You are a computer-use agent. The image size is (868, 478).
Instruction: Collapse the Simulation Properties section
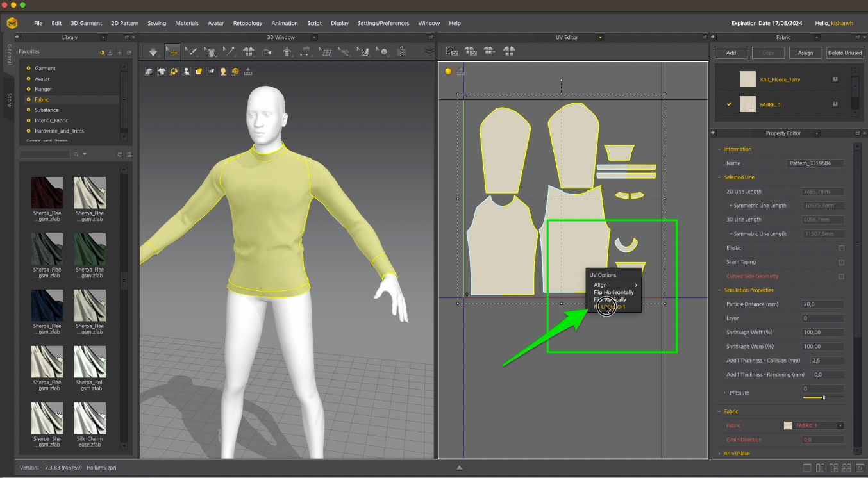click(x=719, y=290)
